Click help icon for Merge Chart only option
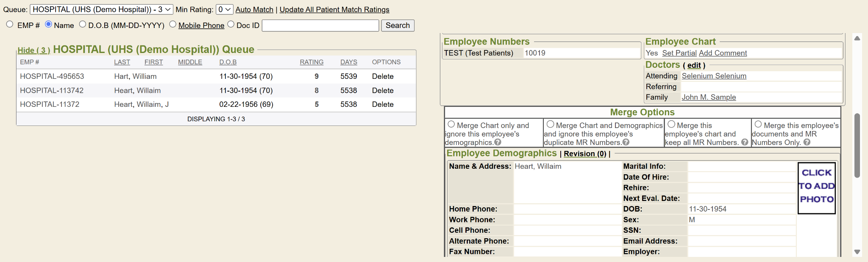Screen dimensions: 868x262 tap(498, 142)
